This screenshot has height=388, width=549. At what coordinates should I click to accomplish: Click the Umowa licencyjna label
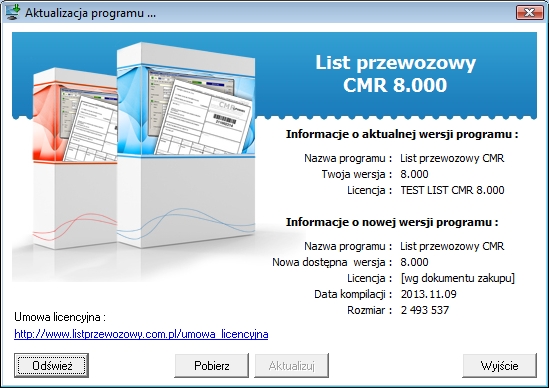[x=60, y=317]
